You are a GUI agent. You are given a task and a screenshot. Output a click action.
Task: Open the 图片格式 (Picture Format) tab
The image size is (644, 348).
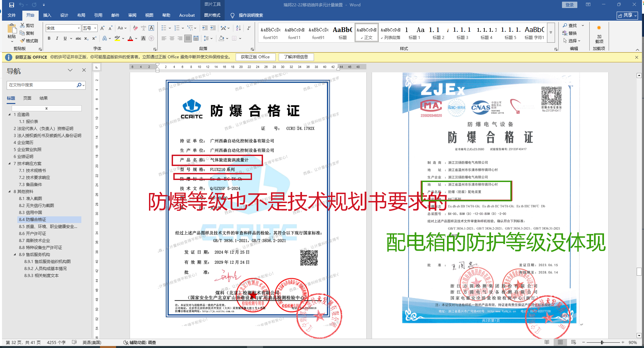(212, 15)
